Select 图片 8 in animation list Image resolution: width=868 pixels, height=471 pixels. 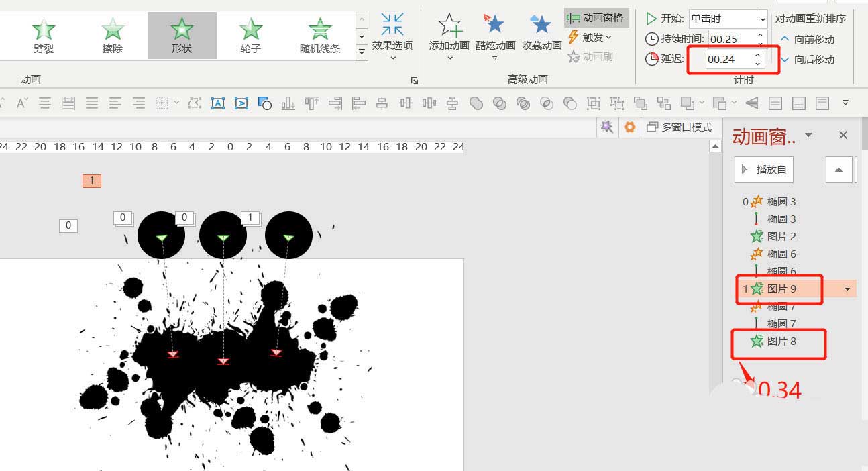[781, 341]
